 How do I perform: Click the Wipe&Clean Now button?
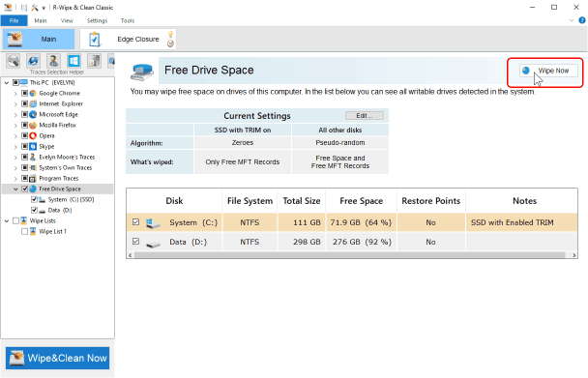[x=58, y=358]
